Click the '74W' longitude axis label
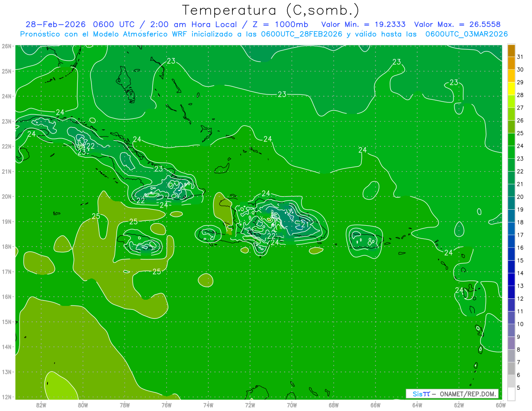Image resolution: width=532 pixels, height=411 pixels. [x=208, y=404]
